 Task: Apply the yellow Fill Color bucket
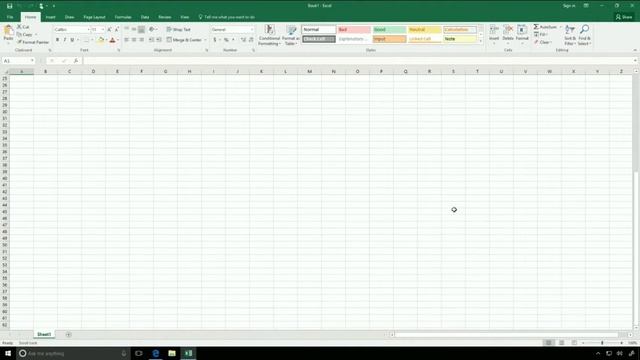(x=101, y=40)
